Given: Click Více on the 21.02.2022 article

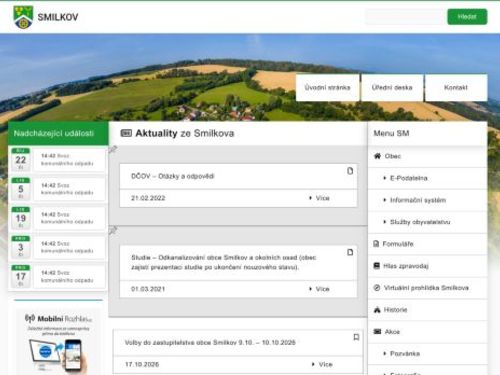Looking at the screenshot, I should pos(320,198).
